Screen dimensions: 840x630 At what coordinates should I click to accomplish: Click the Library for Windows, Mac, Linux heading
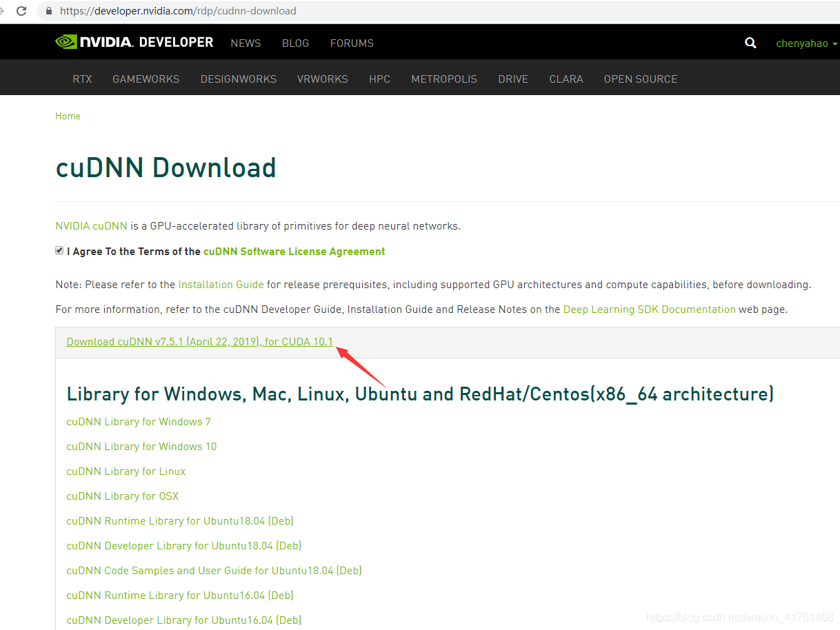[420, 394]
